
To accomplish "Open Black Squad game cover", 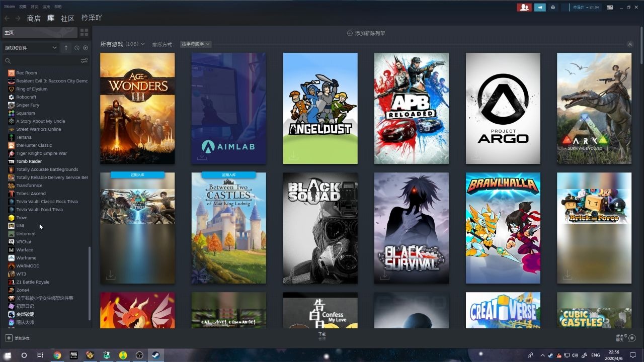I will 320,228.
